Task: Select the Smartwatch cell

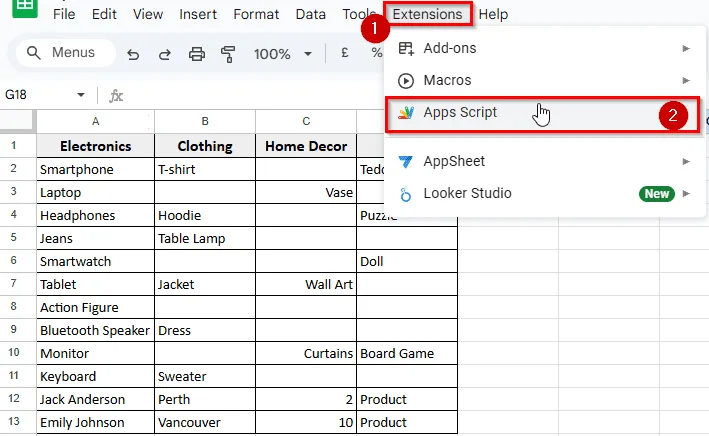Action: tap(95, 261)
